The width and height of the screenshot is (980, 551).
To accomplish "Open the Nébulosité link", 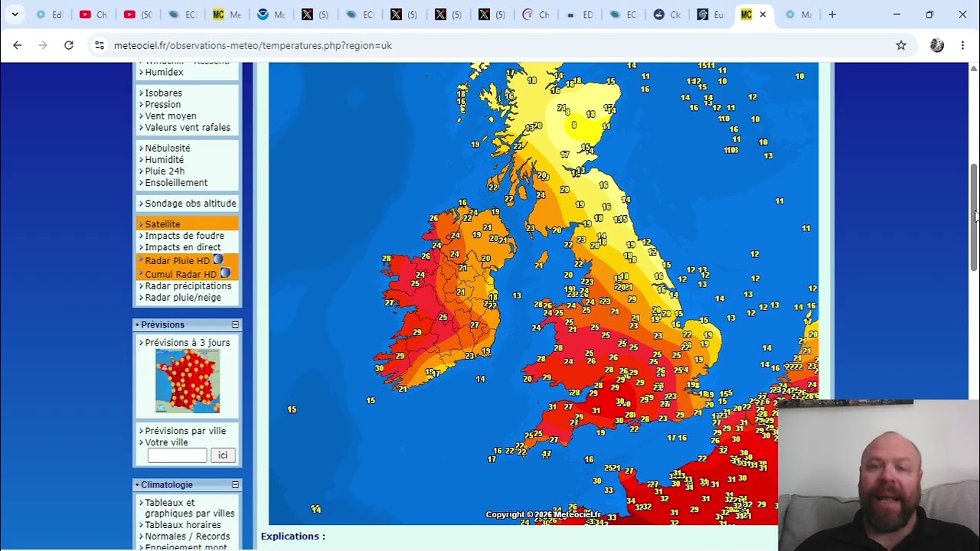I will [167, 148].
